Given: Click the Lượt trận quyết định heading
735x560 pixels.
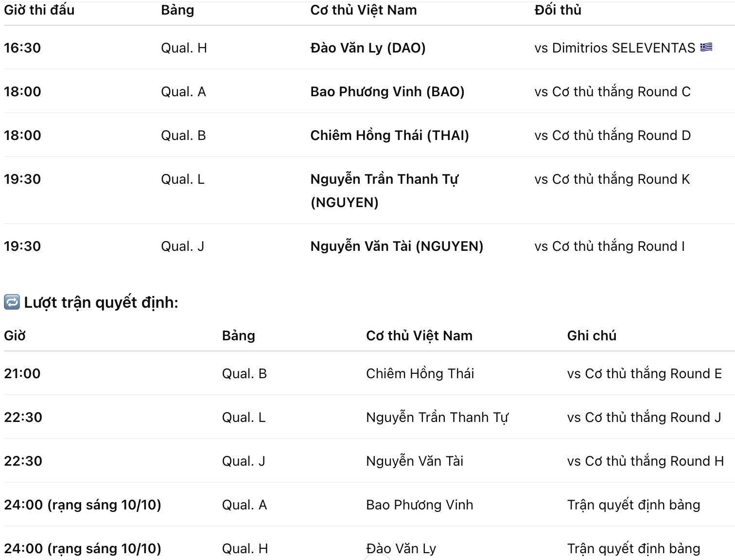Looking at the screenshot, I should (101, 302).
